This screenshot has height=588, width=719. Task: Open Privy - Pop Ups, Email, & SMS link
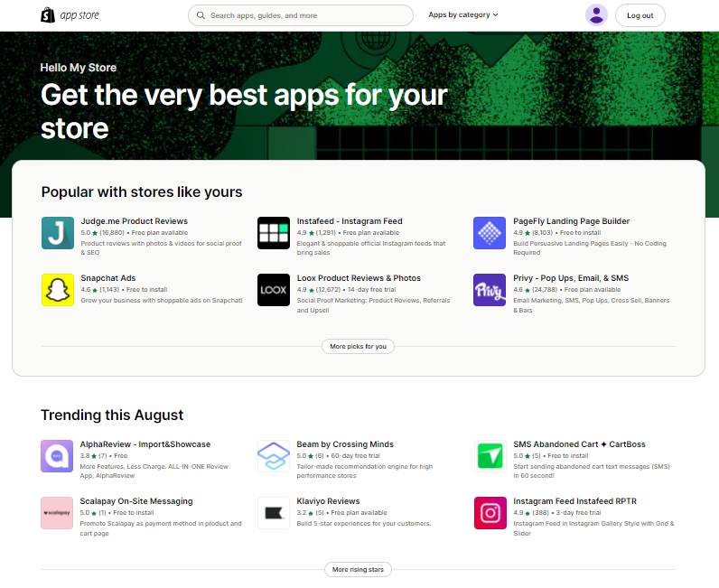[x=571, y=278]
